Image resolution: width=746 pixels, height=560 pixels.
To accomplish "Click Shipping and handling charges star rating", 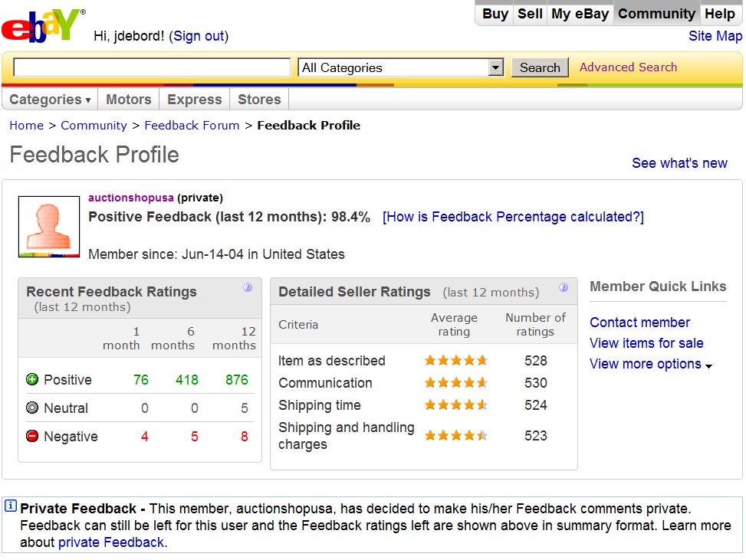I will pyautogui.click(x=455, y=435).
